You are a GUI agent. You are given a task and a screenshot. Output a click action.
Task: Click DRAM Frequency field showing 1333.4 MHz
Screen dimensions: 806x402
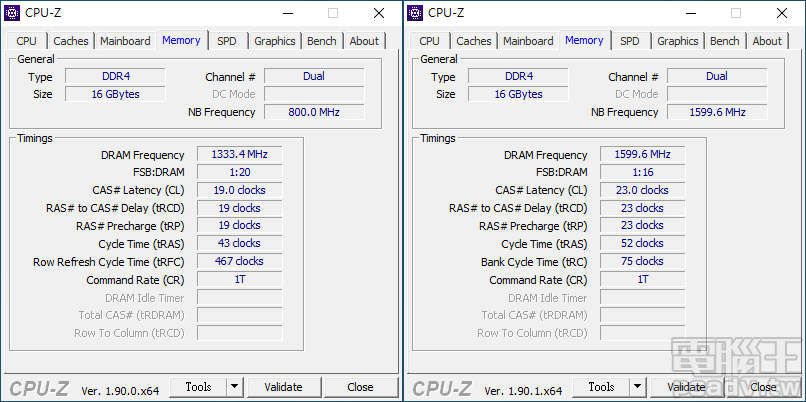coord(239,155)
